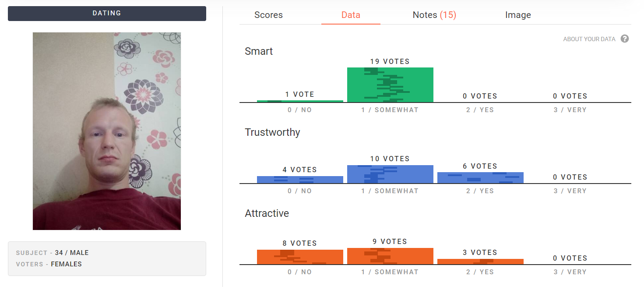Open the Notes (15) tab
The height and width of the screenshot is (290, 644).
[434, 15]
